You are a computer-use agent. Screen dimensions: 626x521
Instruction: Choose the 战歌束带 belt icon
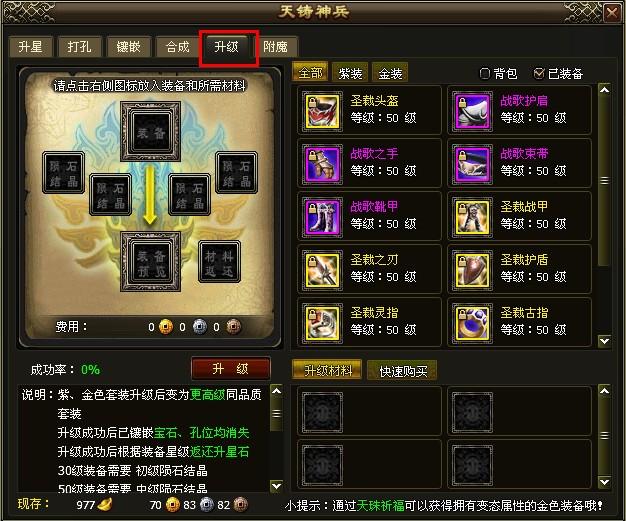472,164
